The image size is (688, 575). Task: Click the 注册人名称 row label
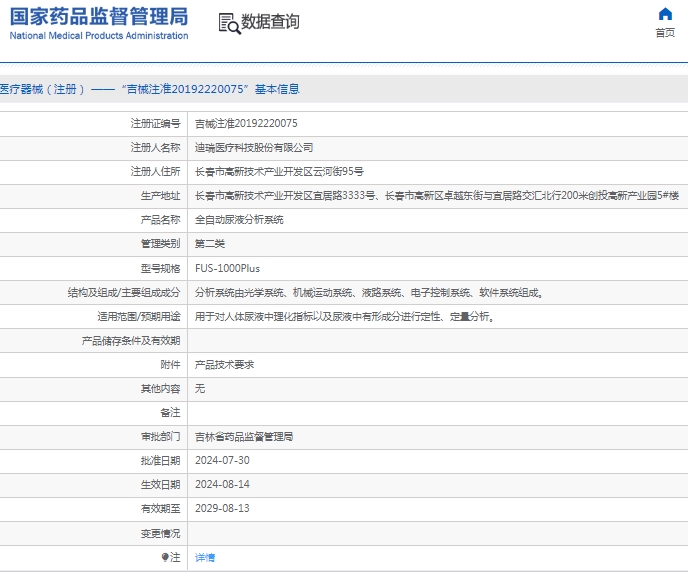click(155, 148)
